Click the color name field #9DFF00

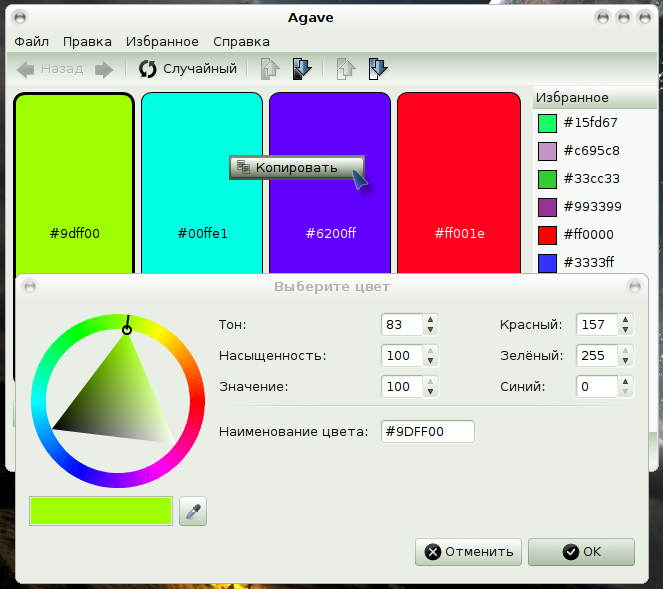pos(427,432)
